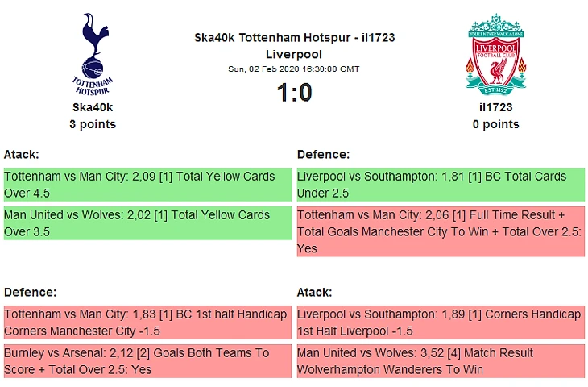Click the Liverpool club crest
Viewport: 588px width, 387px height.
[x=495, y=53]
